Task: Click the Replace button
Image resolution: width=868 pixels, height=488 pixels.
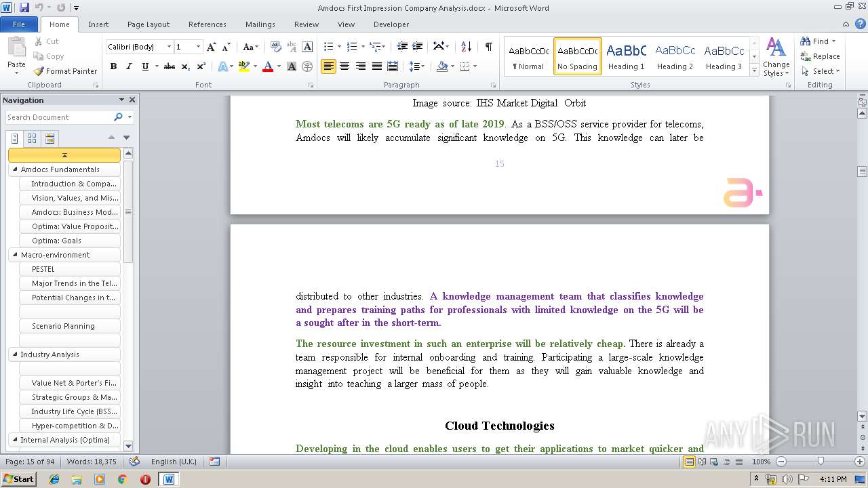Action: coord(820,56)
